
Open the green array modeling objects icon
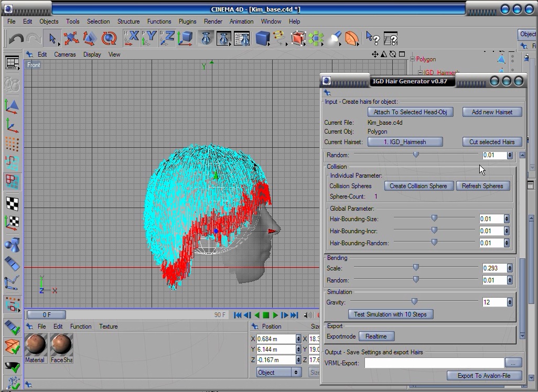pyautogui.click(x=316, y=38)
